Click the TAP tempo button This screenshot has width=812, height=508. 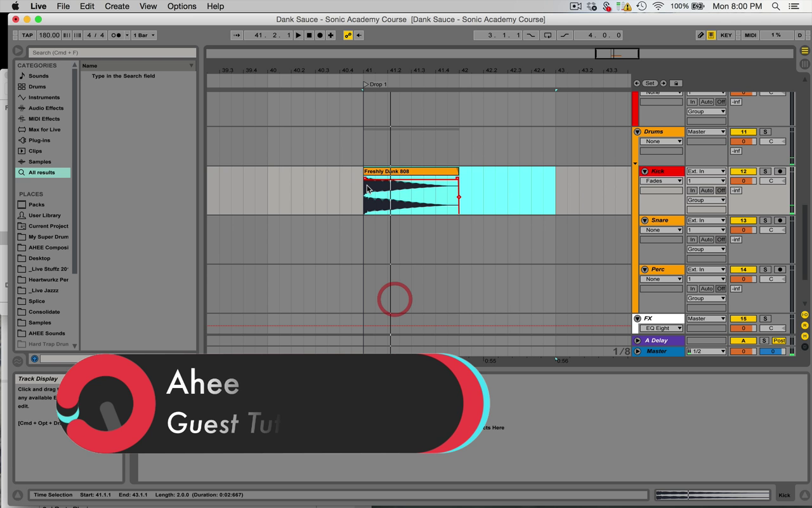click(27, 36)
